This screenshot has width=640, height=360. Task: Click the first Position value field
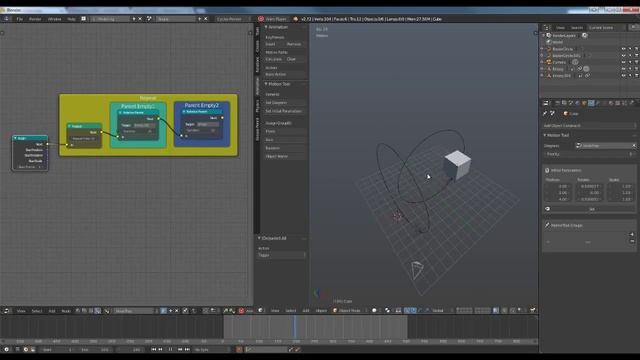557,187
